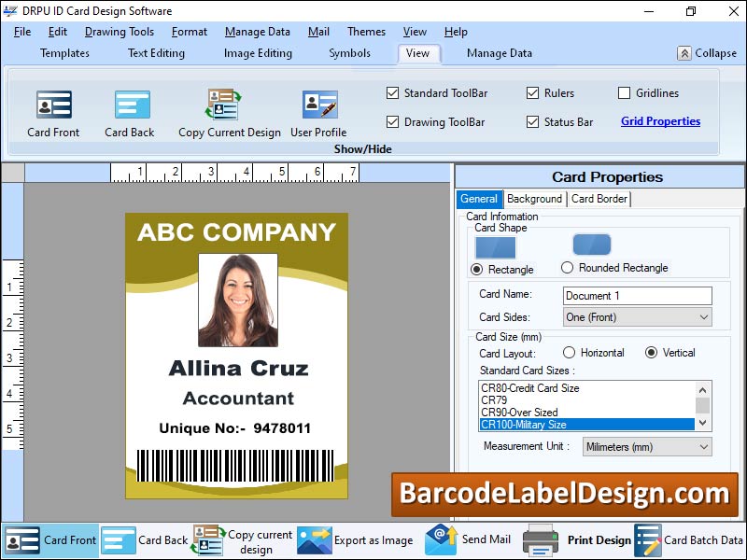This screenshot has height=560, width=747.
Task: Switch to the Background tab
Action: (534, 199)
